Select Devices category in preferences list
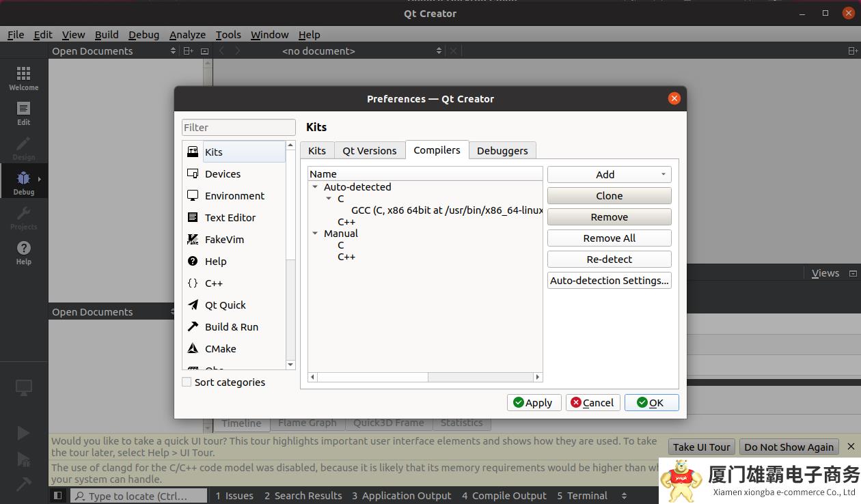 [222, 174]
